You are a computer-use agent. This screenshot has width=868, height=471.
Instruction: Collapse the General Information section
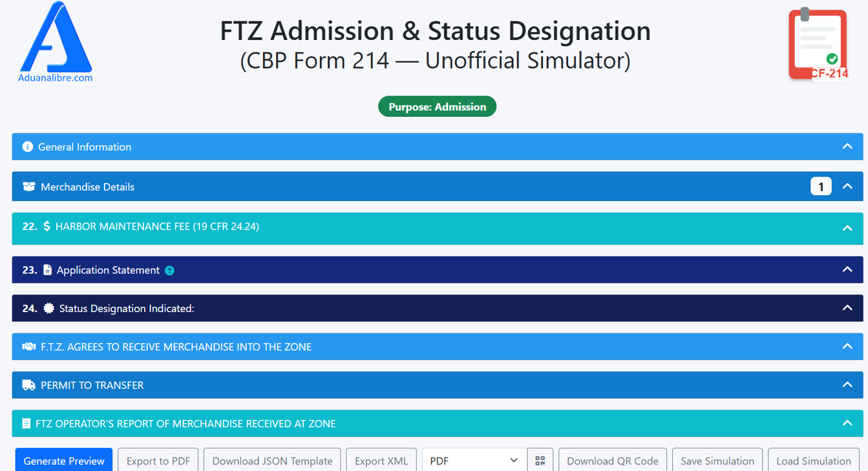(x=847, y=147)
